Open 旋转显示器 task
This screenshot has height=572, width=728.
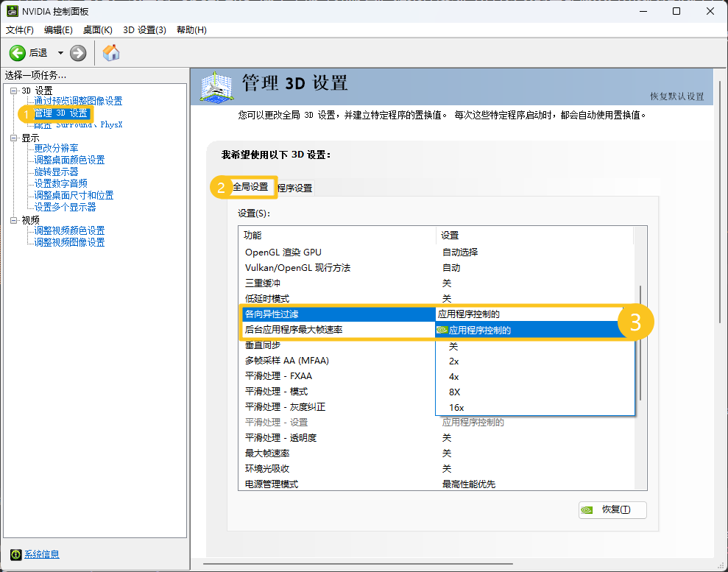pyautogui.click(x=56, y=172)
